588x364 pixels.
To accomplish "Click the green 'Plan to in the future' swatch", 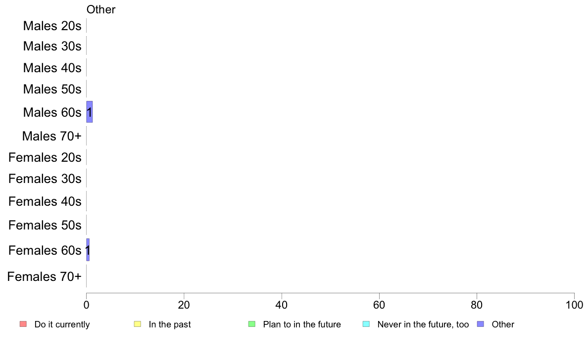I will coord(251,324).
